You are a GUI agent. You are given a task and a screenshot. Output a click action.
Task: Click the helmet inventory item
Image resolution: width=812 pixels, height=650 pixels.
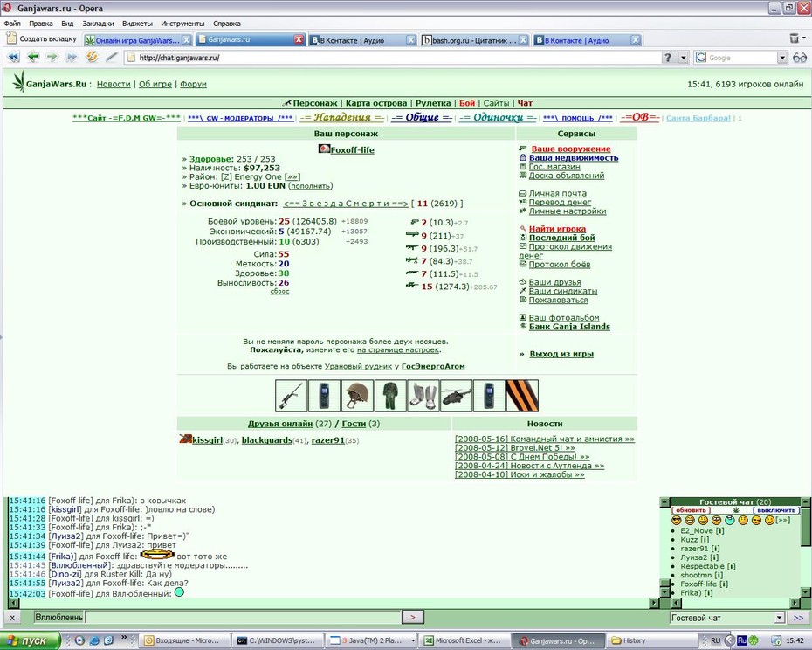point(357,396)
